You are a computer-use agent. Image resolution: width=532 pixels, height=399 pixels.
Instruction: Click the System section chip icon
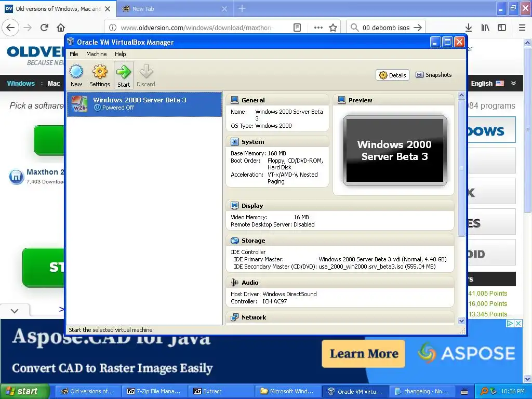(x=234, y=142)
